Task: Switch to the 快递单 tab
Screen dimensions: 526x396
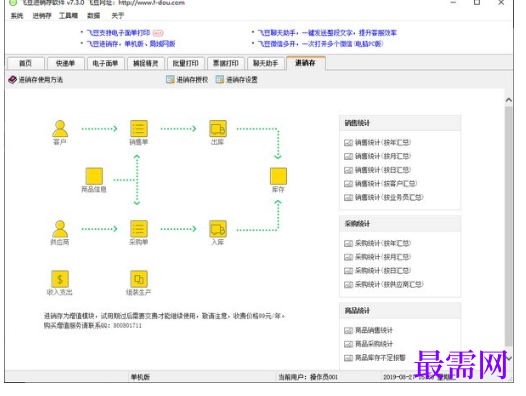Action: (x=65, y=63)
